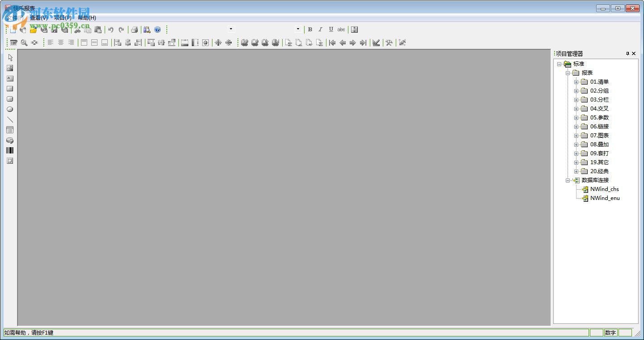Insert a table list control

[x=10, y=130]
